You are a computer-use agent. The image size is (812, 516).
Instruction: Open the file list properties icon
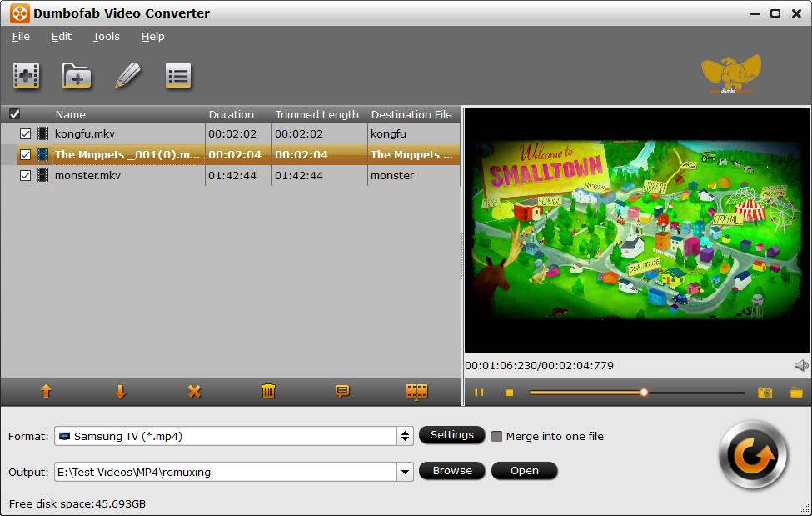178,76
